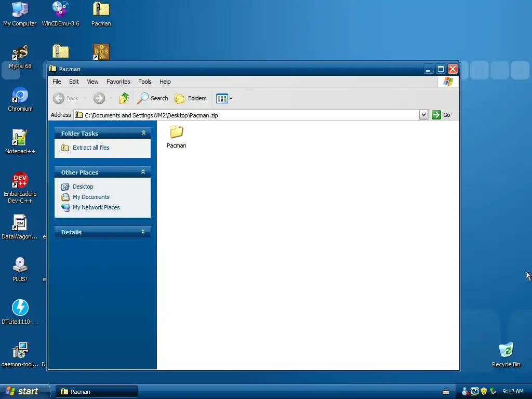
Task: Click the Safely Remove Hardware tray icon
Action: point(493,391)
